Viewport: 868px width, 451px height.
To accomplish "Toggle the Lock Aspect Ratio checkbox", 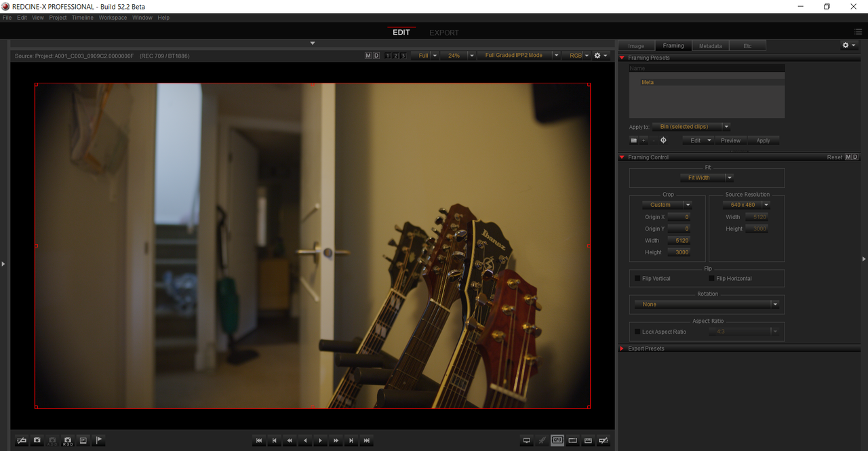I will 637,332.
